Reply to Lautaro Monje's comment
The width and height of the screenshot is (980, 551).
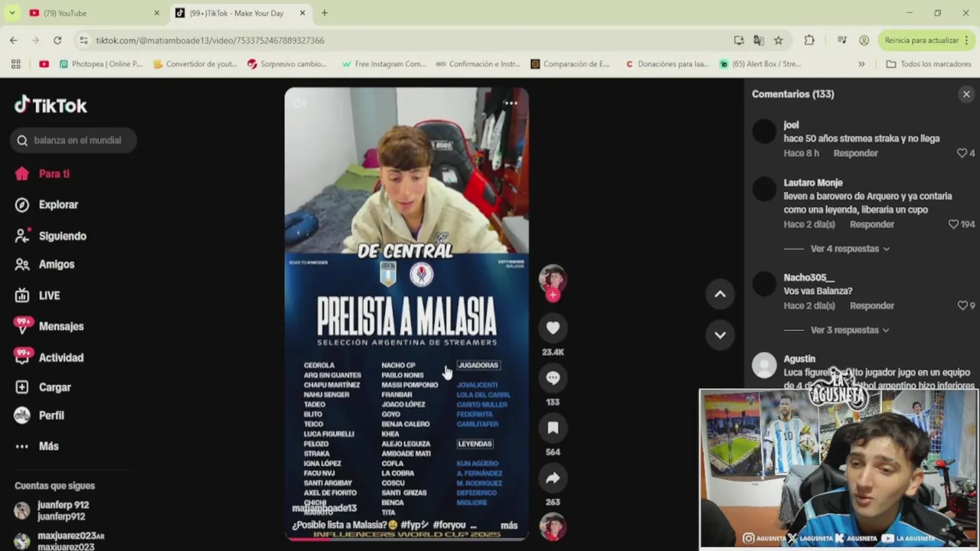871,224
